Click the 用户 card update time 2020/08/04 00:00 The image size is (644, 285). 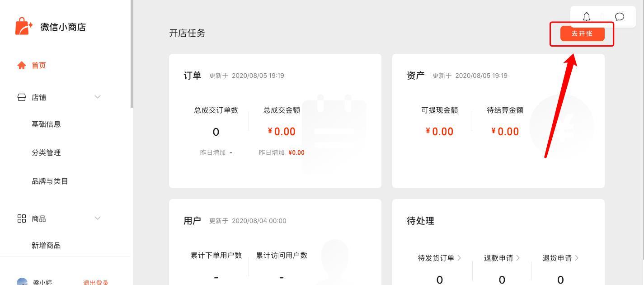coord(259,221)
